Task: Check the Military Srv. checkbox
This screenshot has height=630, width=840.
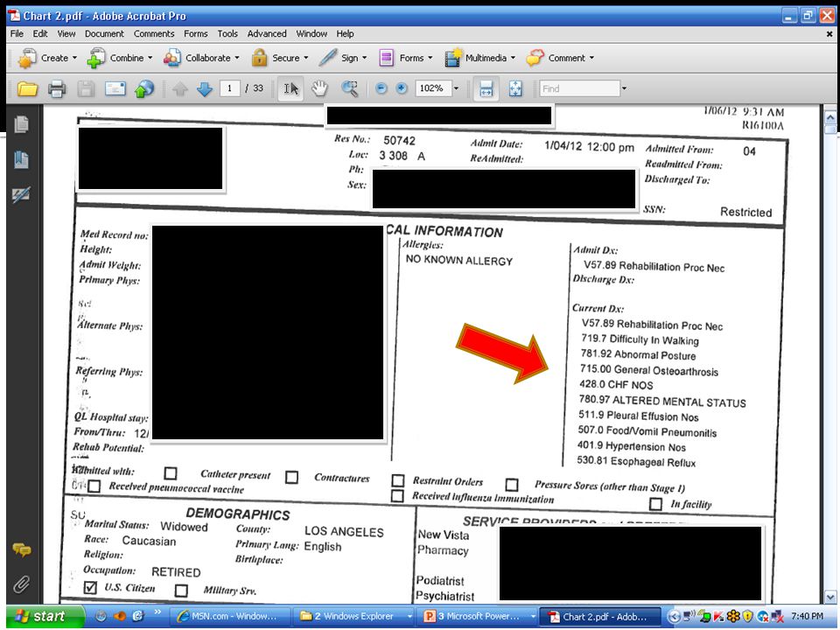Action: pos(182,591)
